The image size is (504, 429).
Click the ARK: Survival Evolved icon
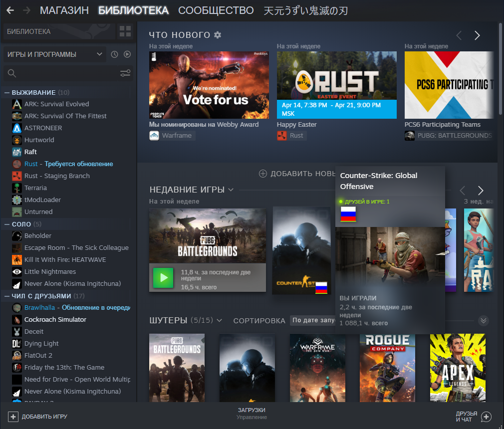pyautogui.click(x=16, y=104)
